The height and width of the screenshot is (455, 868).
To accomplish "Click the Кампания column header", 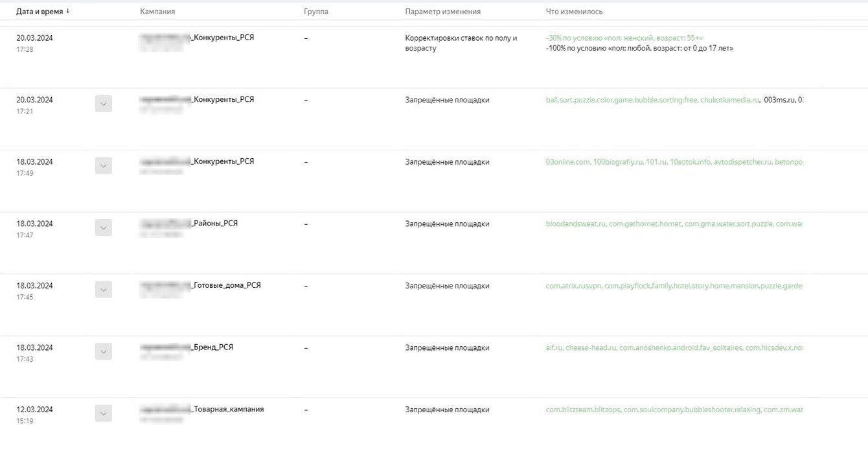I will pyautogui.click(x=157, y=12).
